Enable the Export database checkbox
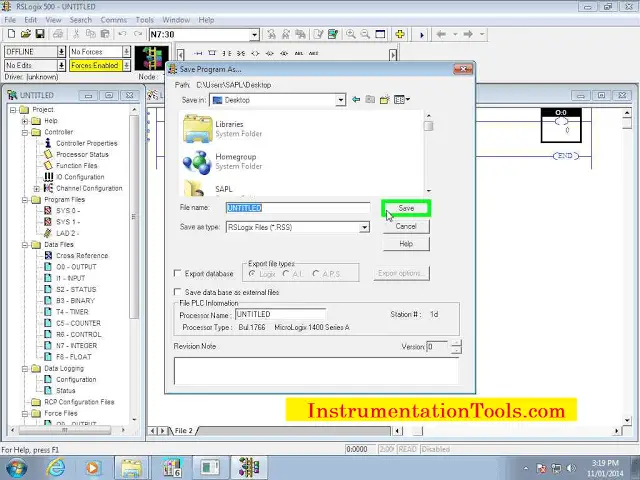This screenshot has height=480, width=640. (x=178, y=273)
